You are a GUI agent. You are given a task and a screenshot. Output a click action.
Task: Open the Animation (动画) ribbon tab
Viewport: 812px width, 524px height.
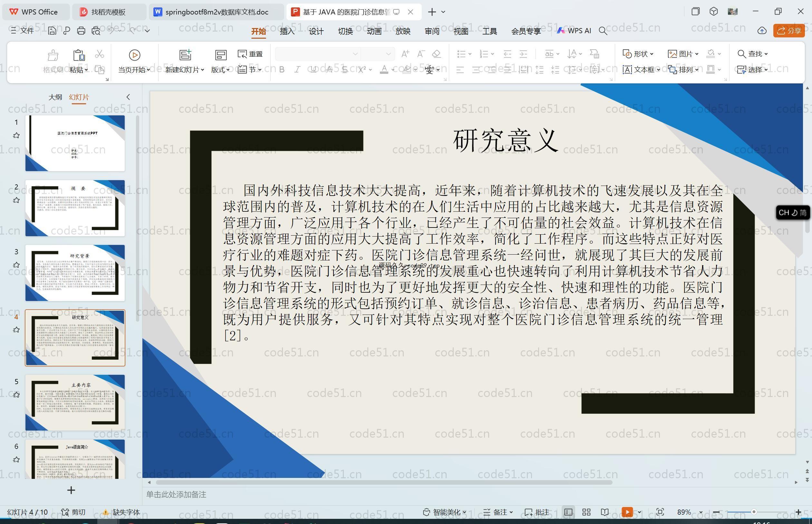tap(374, 31)
